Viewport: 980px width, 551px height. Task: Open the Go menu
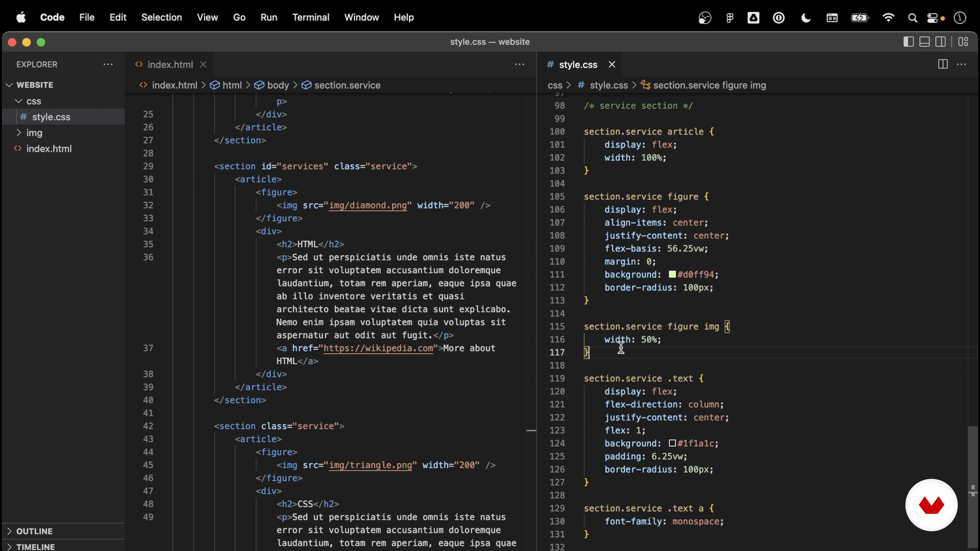coord(239,18)
